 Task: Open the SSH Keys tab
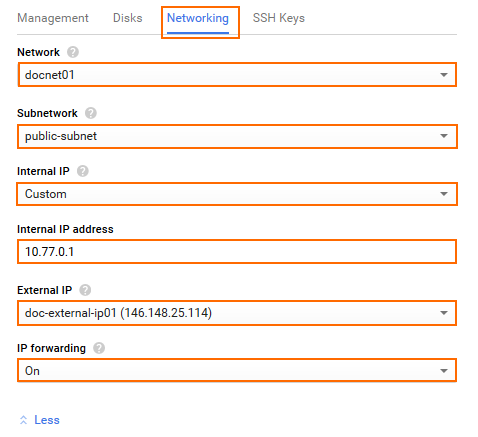(279, 18)
